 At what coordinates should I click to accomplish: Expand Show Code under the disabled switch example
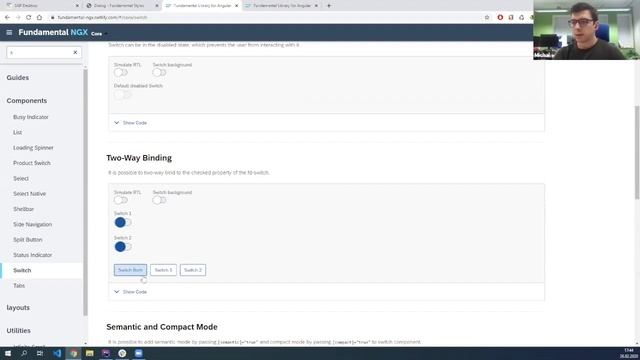coord(131,123)
